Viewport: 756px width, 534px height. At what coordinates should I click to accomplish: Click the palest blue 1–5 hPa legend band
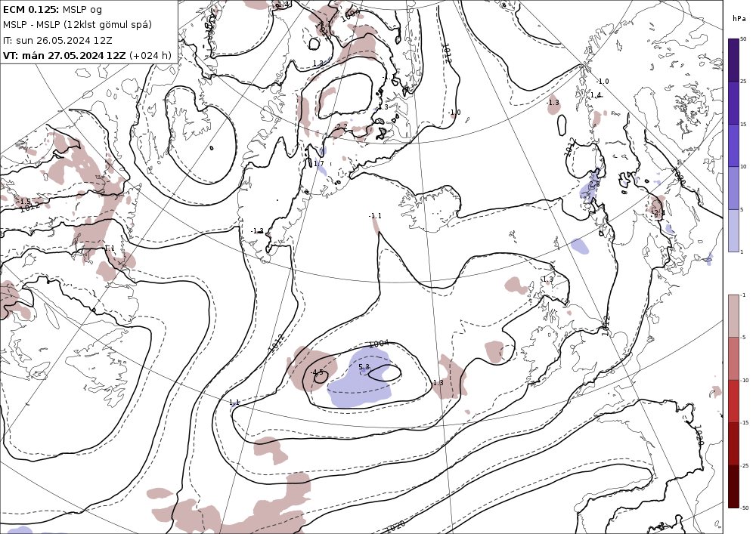733,230
